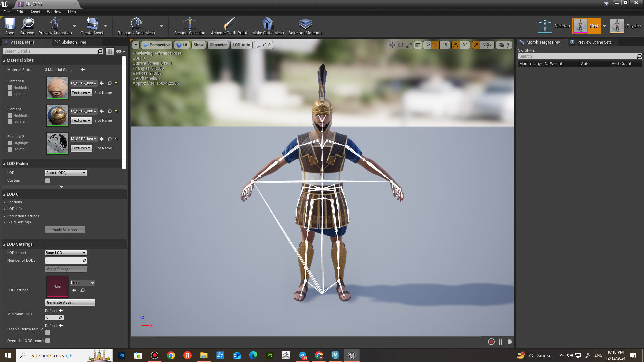
Task: Switch to Physics editor mode
Action: tap(625, 26)
